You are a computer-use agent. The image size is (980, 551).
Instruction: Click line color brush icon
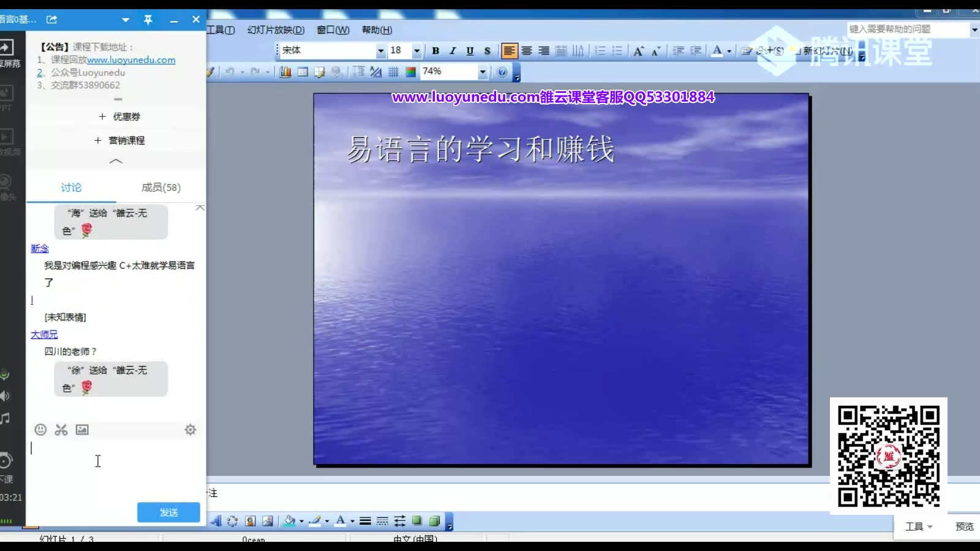[x=315, y=521]
